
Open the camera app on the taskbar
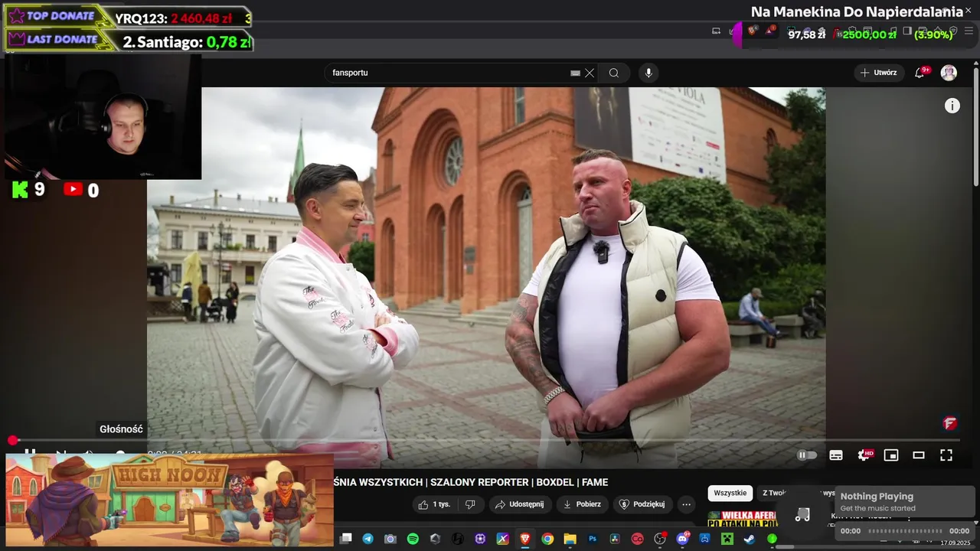[390, 539]
